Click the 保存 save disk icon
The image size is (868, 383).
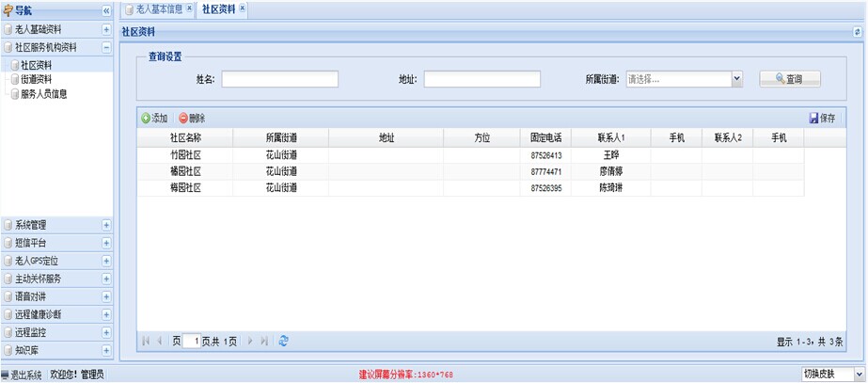click(x=813, y=119)
